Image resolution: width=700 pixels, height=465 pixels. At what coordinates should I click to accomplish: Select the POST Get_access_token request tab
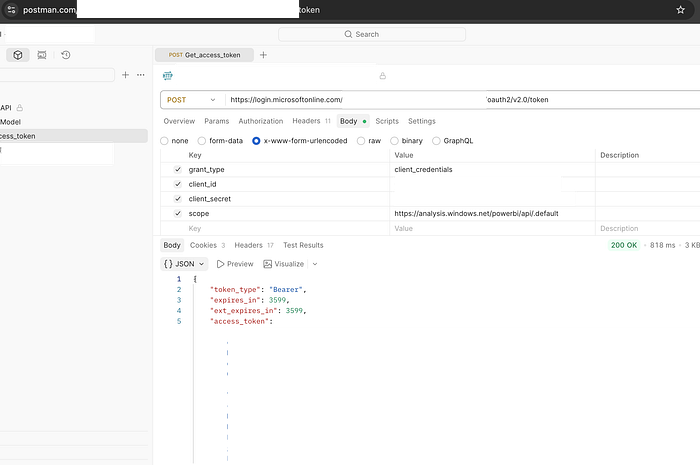(x=204, y=55)
